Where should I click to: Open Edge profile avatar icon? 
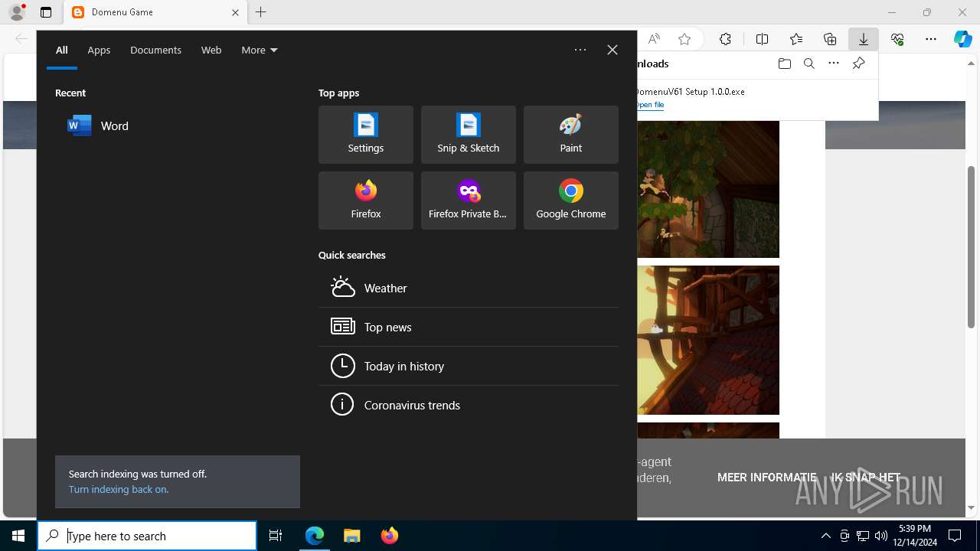click(x=17, y=12)
